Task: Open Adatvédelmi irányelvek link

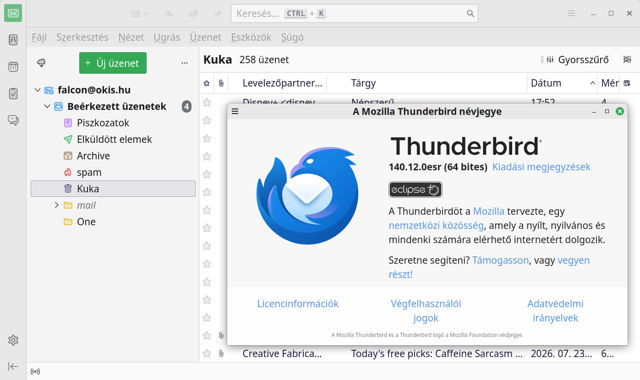Action: pos(555,311)
